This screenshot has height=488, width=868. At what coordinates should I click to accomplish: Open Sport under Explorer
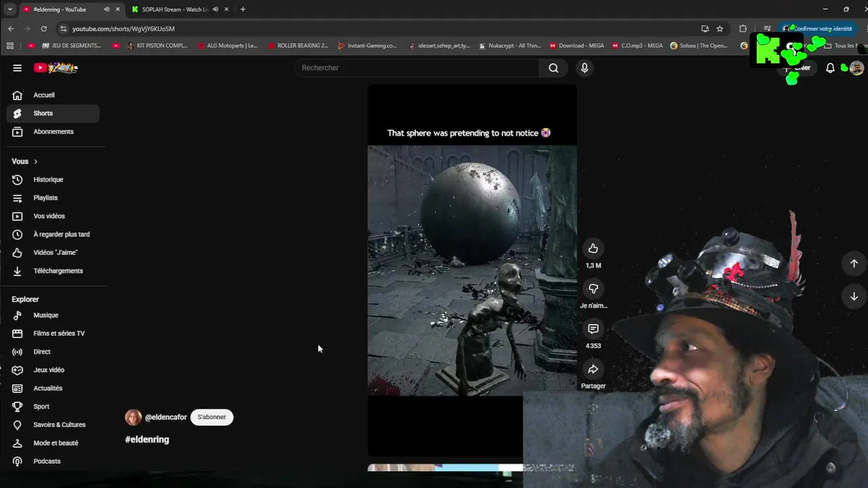coord(53,407)
